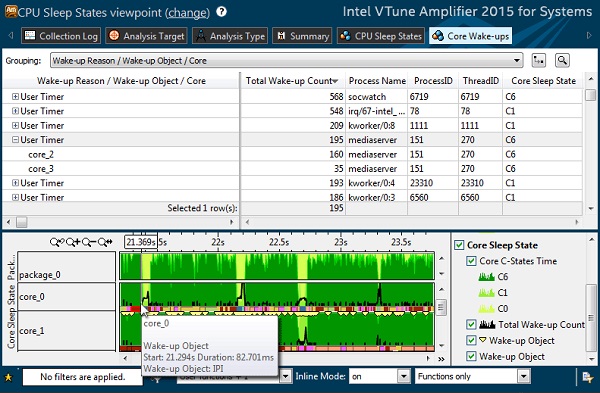Click the zoom in timeline icon
The width and height of the screenshot is (600, 393).
[x=73, y=242]
